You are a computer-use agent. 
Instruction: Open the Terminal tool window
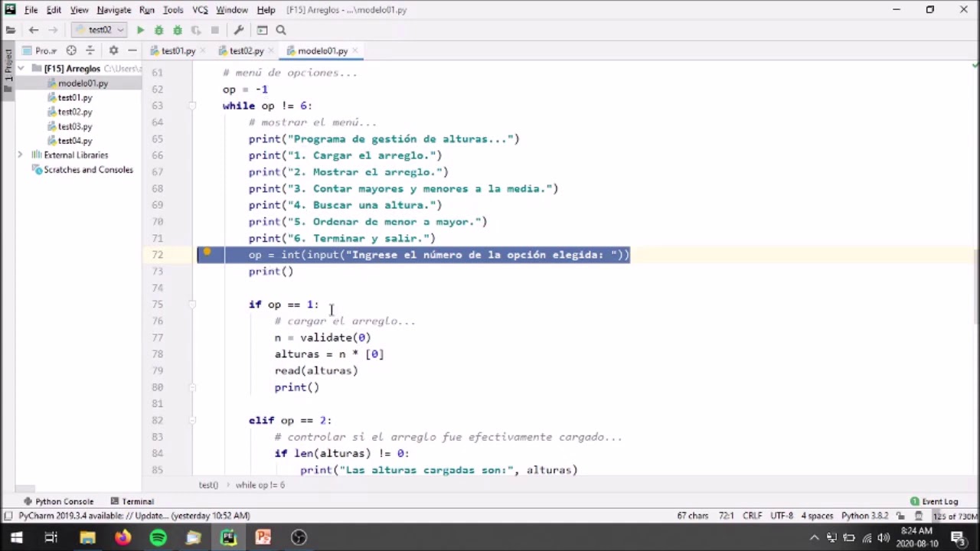point(132,501)
